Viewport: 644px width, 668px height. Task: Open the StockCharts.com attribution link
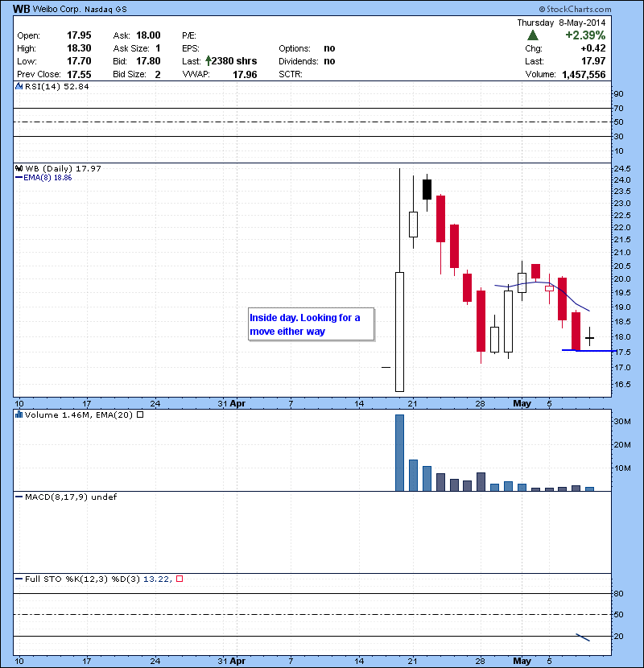(x=579, y=9)
